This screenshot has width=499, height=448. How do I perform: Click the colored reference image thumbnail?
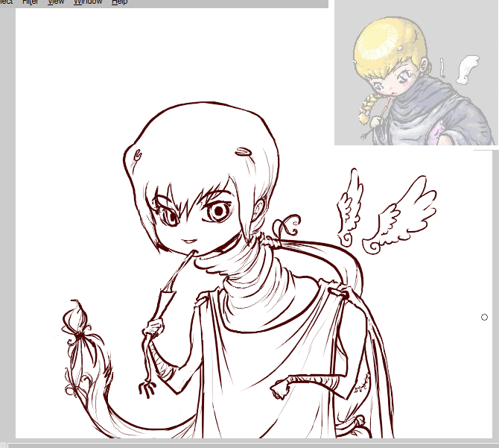click(x=415, y=73)
